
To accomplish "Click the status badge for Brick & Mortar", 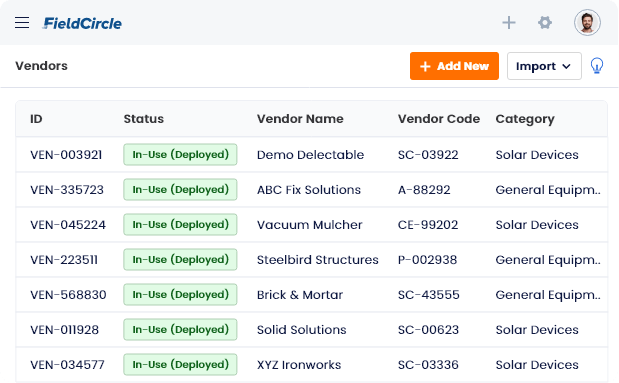I will click(180, 295).
